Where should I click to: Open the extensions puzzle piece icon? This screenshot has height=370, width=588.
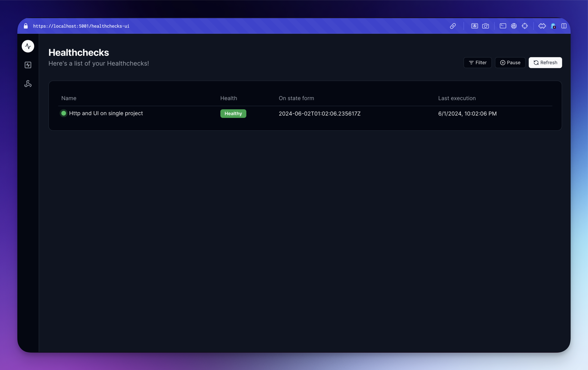pos(542,26)
